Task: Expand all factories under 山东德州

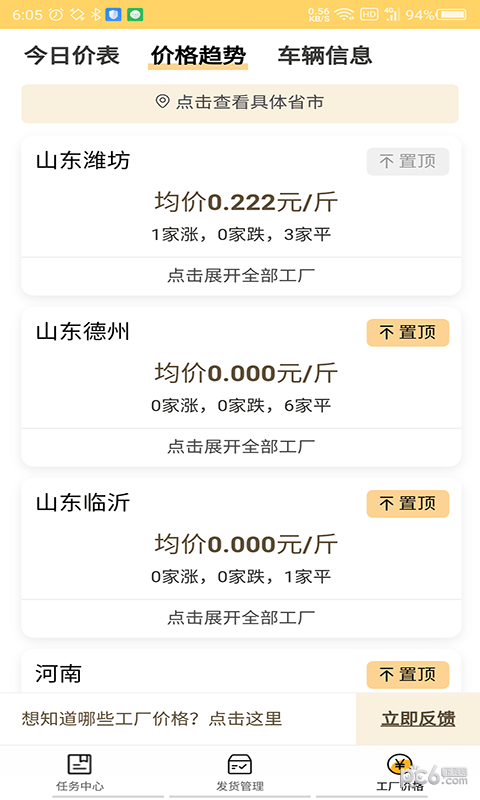Action: click(x=241, y=446)
